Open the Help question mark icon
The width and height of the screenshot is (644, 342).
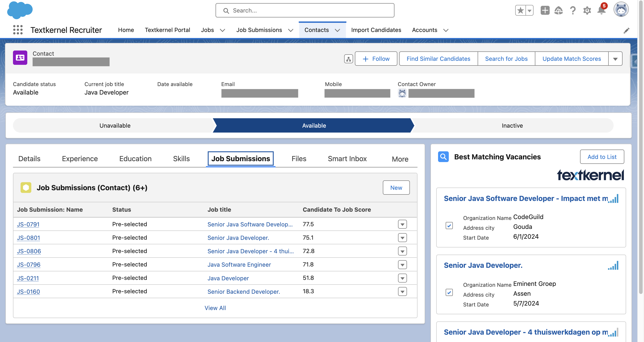[573, 11]
